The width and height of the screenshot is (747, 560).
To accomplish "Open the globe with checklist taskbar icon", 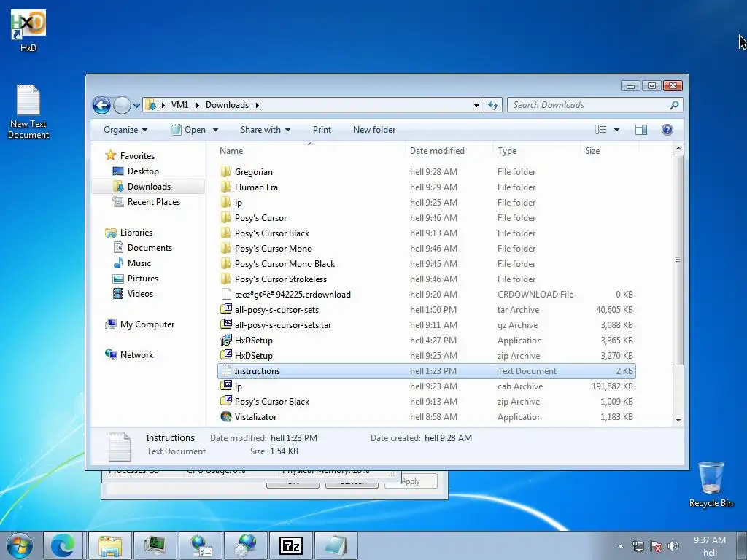I will [201, 545].
